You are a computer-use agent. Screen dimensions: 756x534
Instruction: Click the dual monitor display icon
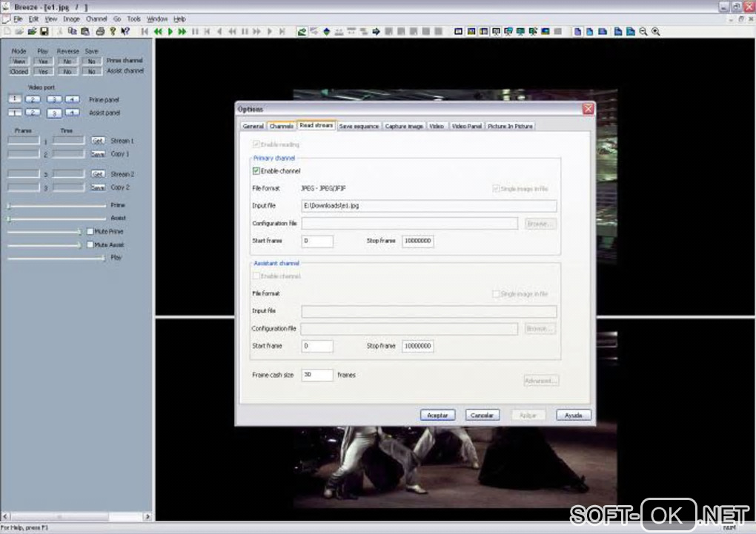508,32
